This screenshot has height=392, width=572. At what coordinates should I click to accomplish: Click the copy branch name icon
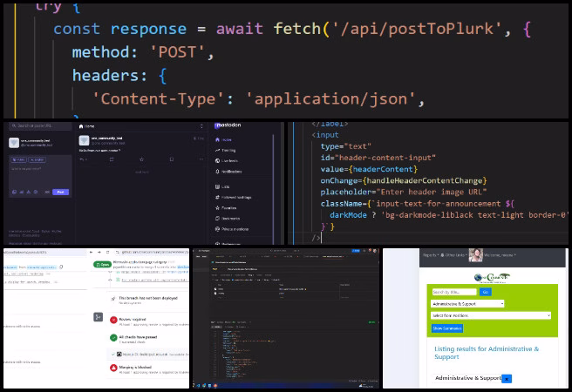point(61,267)
